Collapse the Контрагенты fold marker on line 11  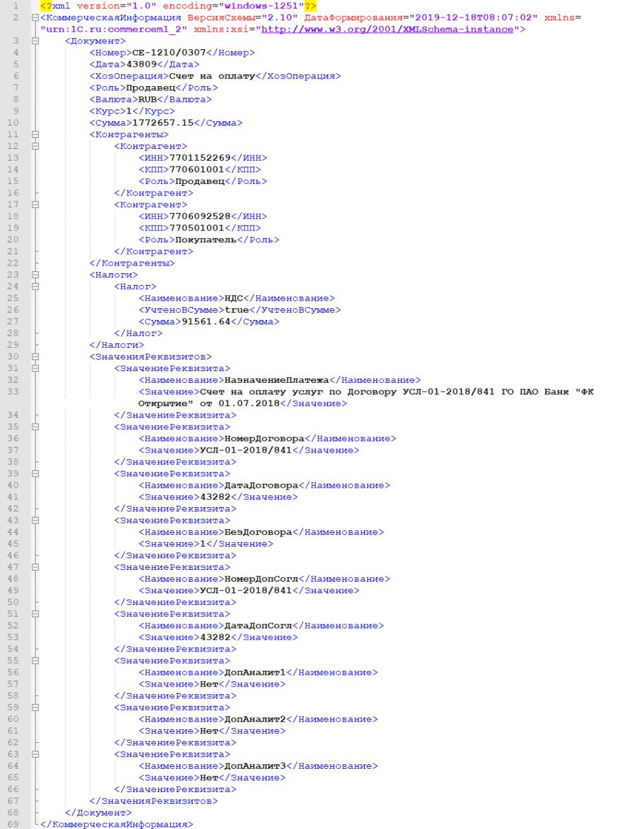coord(35,135)
